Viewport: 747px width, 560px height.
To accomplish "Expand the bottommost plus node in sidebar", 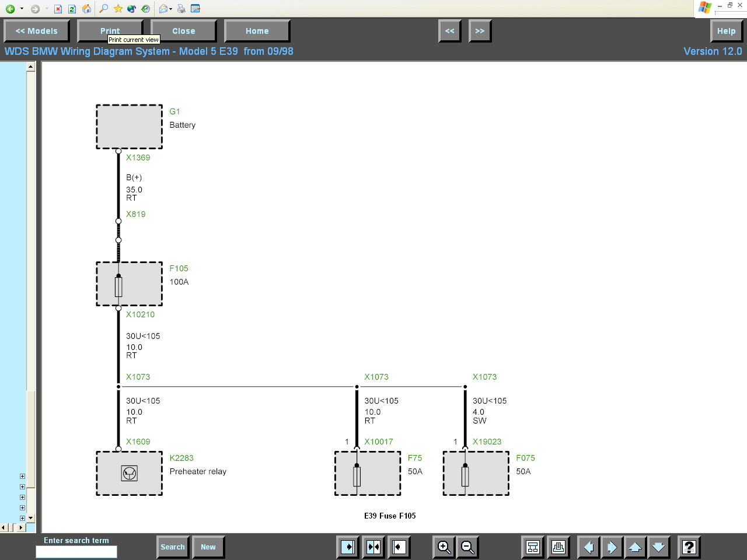I will pyautogui.click(x=22, y=518).
